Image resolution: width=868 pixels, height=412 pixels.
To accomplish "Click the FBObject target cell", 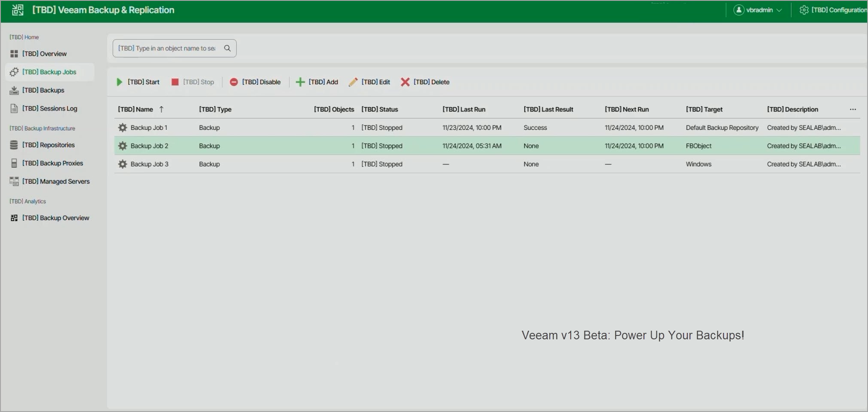I will pyautogui.click(x=699, y=146).
